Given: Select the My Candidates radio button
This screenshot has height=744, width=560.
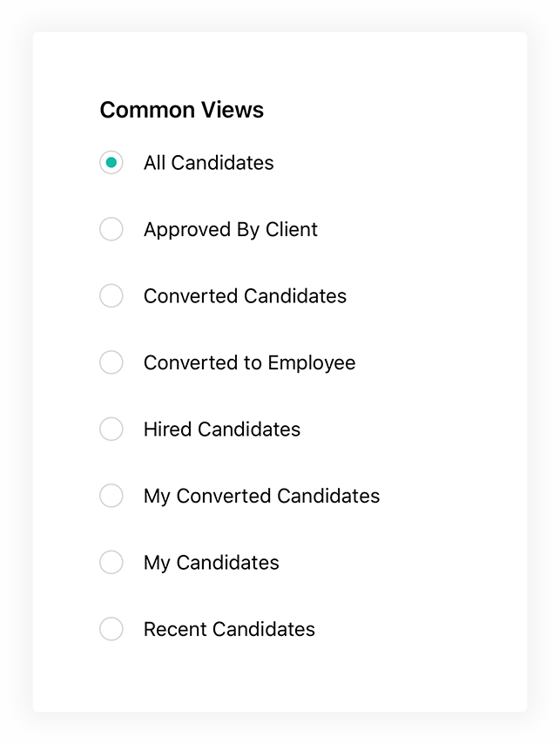Looking at the screenshot, I should (111, 563).
